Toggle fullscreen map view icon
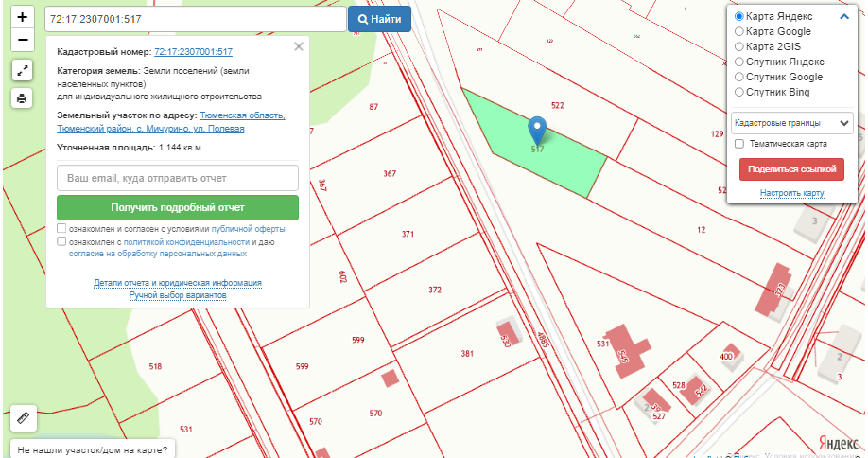The image size is (868, 458). click(x=22, y=71)
